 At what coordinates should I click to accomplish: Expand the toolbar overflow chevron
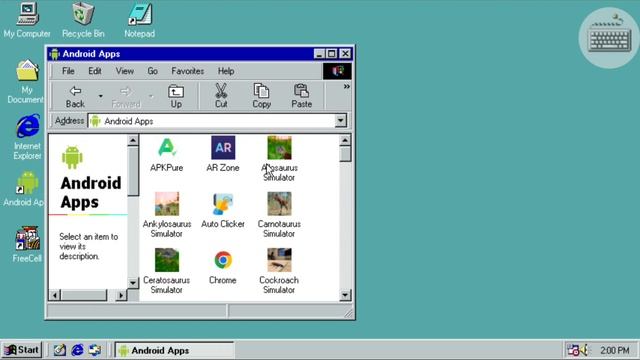(x=347, y=87)
